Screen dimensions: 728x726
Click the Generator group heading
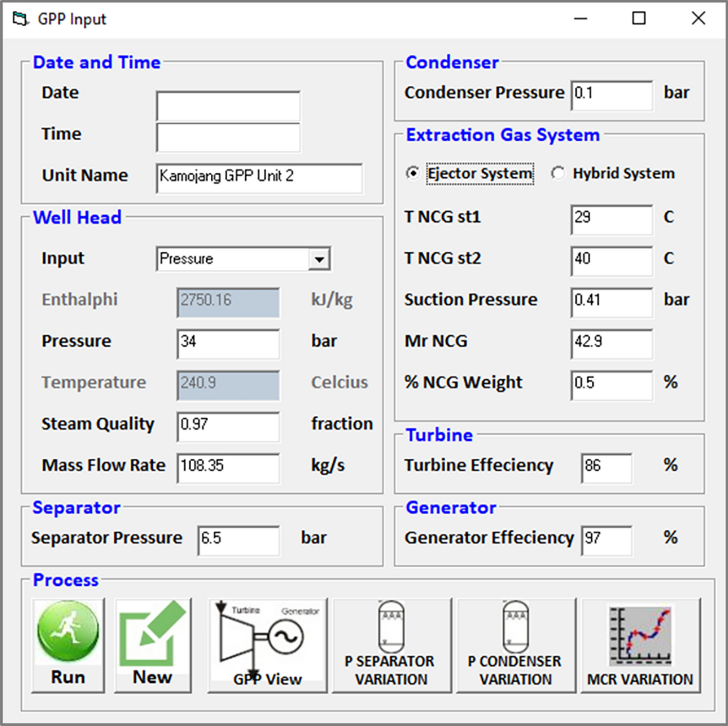point(451,508)
